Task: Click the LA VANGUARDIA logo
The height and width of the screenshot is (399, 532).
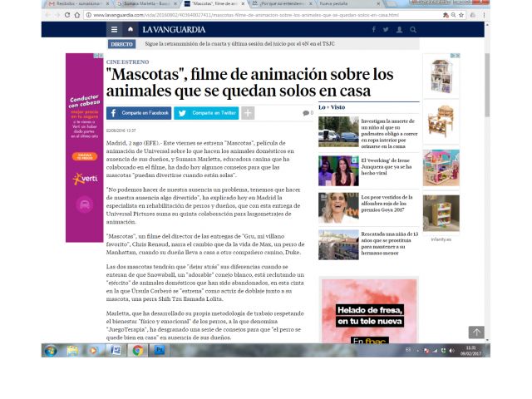Action: click(x=174, y=30)
